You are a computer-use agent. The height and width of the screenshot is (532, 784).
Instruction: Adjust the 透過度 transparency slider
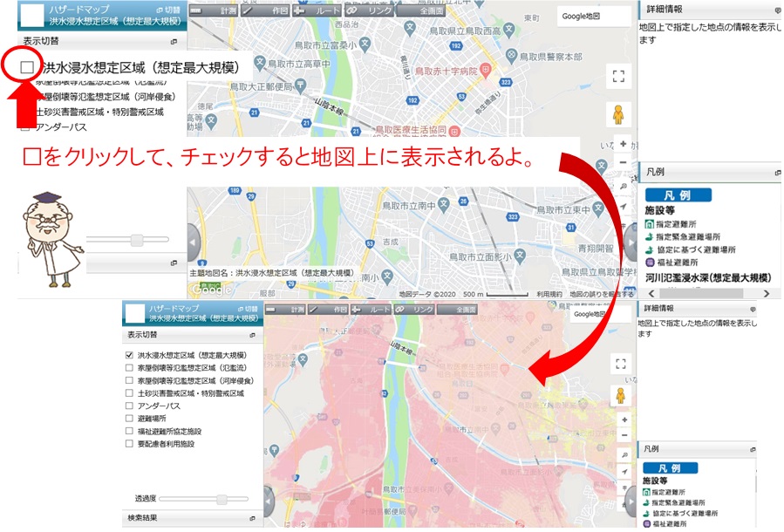pos(222,499)
